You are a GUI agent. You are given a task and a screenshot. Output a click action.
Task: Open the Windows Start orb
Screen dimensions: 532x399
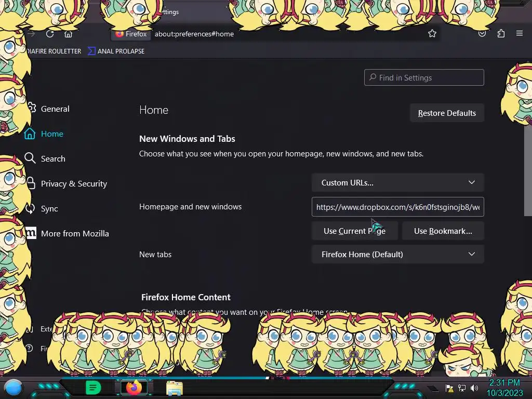(x=13, y=388)
